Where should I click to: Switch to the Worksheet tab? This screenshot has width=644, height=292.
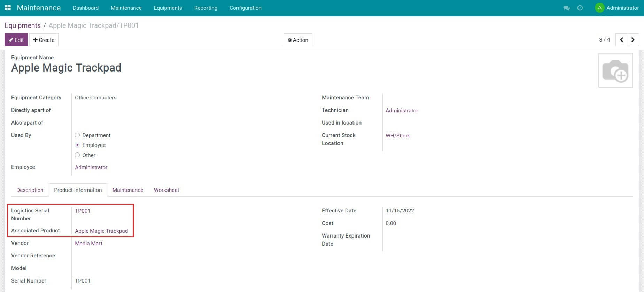(166, 190)
